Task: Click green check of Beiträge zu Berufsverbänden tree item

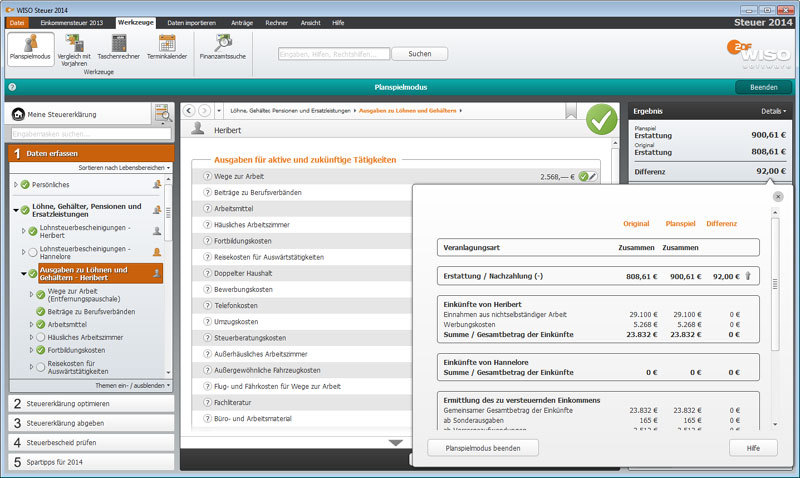Action: coord(41,312)
